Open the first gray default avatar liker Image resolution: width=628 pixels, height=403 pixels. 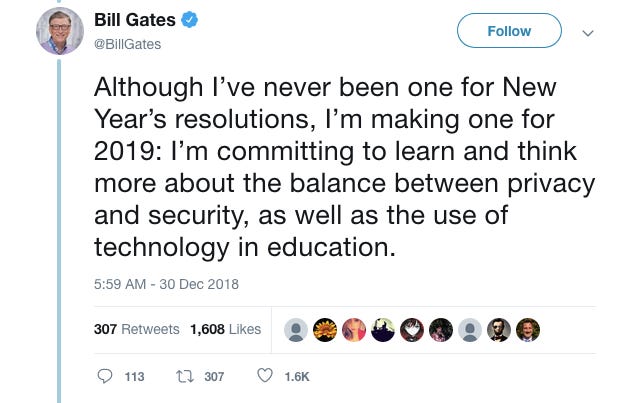295,329
